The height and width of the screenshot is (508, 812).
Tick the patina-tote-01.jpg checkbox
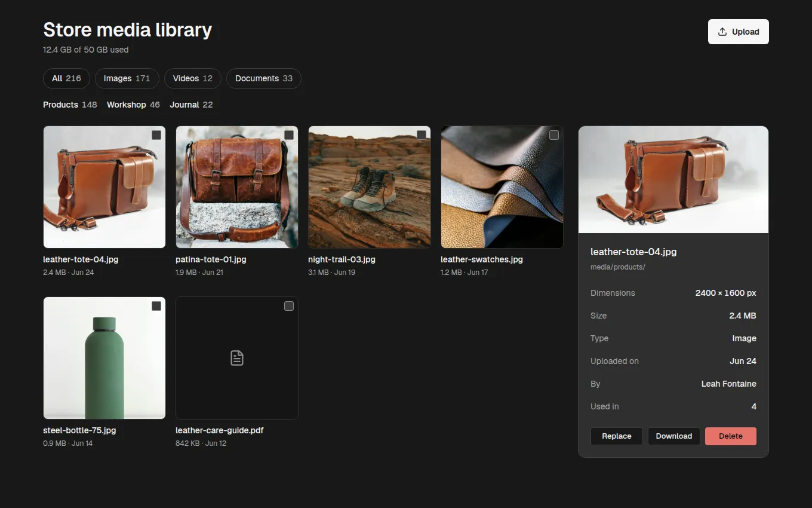tap(289, 135)
